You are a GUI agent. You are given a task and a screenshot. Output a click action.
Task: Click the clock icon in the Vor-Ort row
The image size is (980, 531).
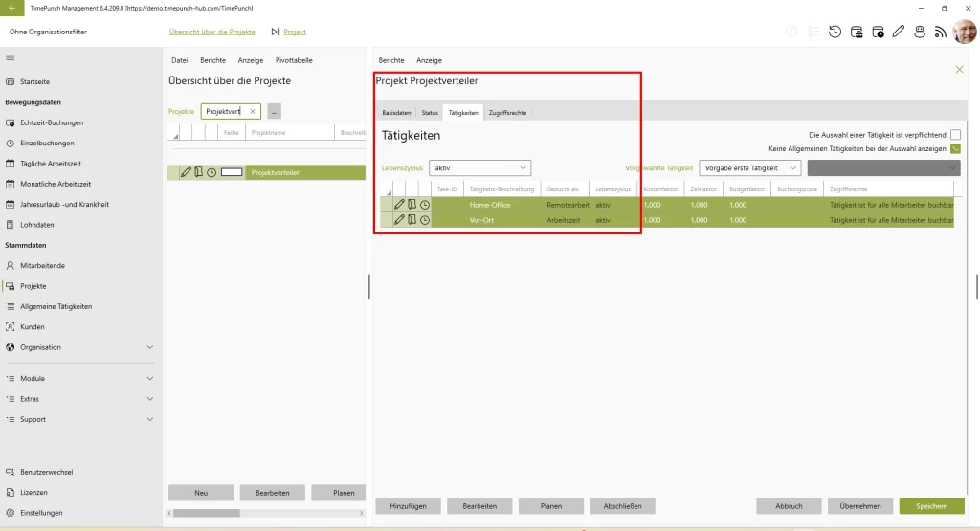(425, 220)
